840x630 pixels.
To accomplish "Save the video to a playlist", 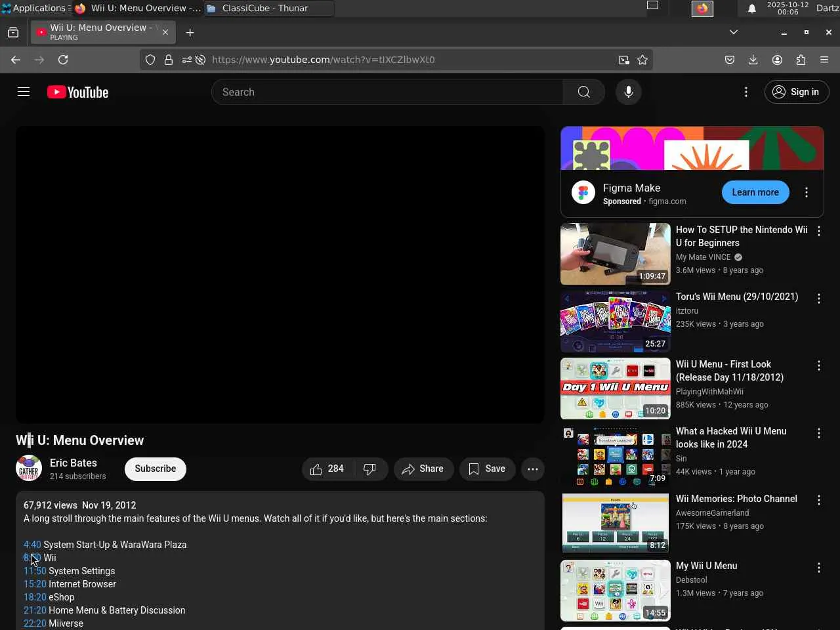I will click(487, 469).
